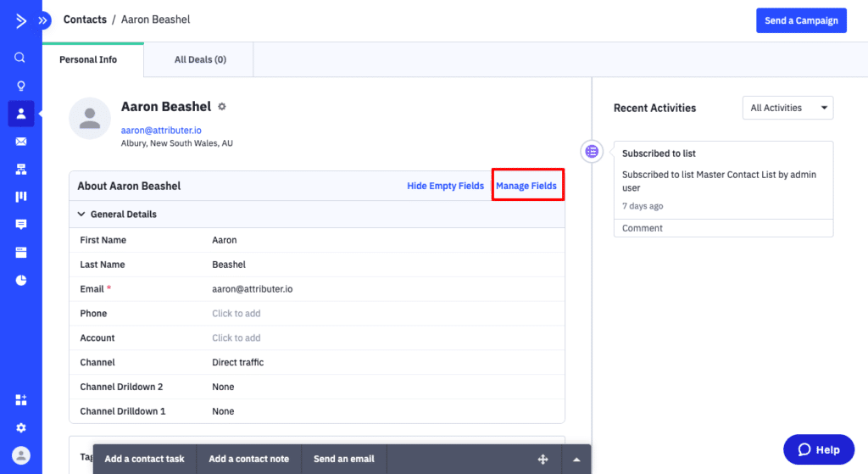Open the Help chat button

pos(819,449)
